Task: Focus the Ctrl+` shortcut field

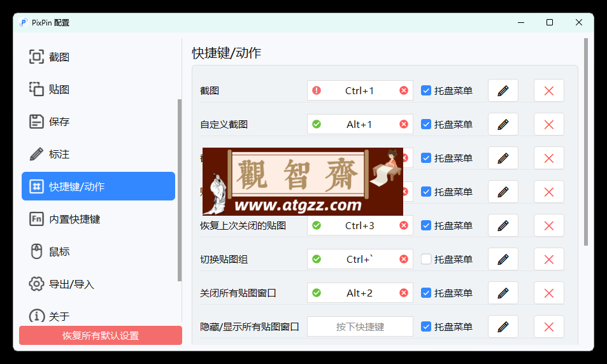Action: click(x=360, y=259)
